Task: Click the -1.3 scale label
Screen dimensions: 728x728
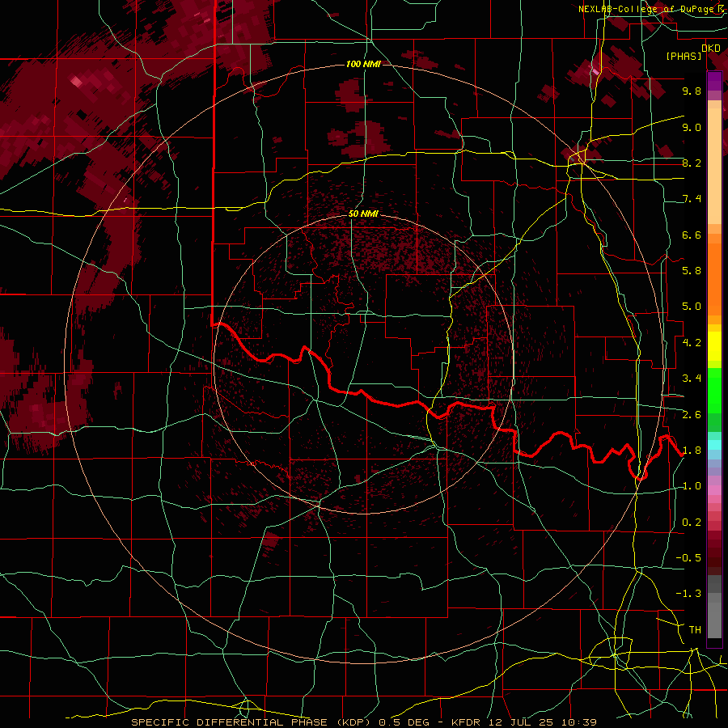Action: tap(688, 594)
